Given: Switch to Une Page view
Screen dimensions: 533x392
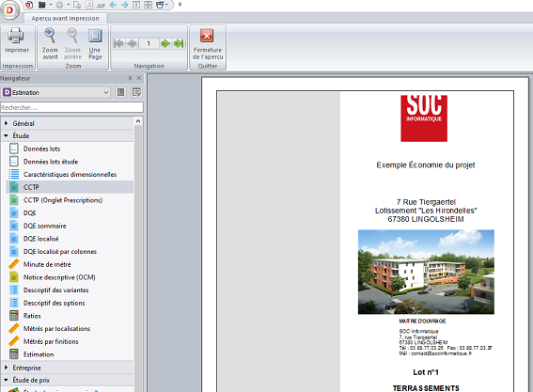Looking at the screenshot, I should coord(95,36).
